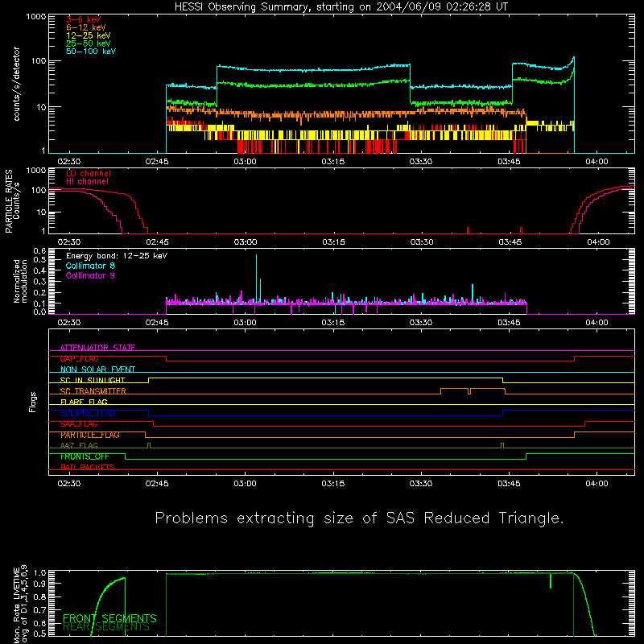Click the green FRONTS_OFF label
Image resolution: width=644 pixels, height=644 pixels.
pyautogui.click(x=85, y=456)
